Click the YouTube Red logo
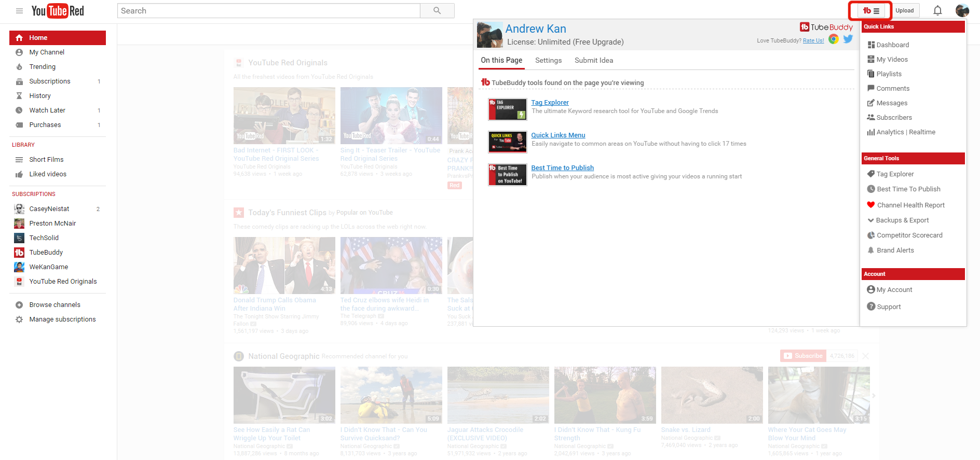 pos(58,11)
